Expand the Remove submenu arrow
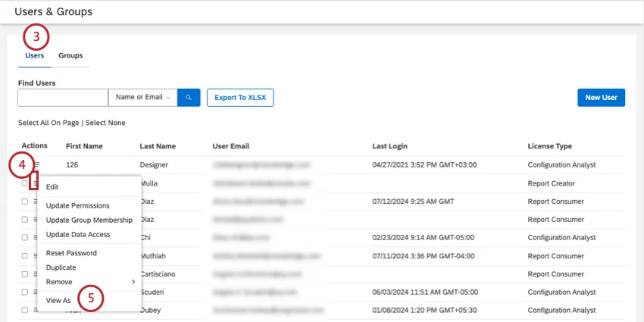Image resolution: width=644 pixels, height=322 pixels. 133,282
